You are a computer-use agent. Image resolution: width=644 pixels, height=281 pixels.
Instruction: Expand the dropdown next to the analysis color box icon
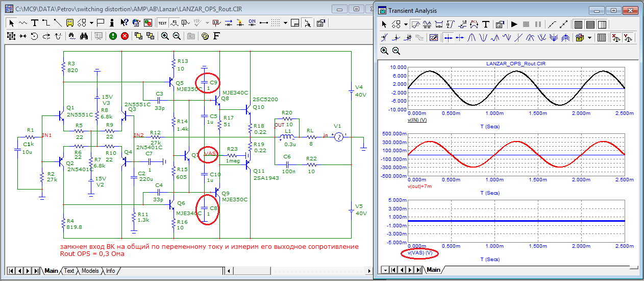coord(590,37)
